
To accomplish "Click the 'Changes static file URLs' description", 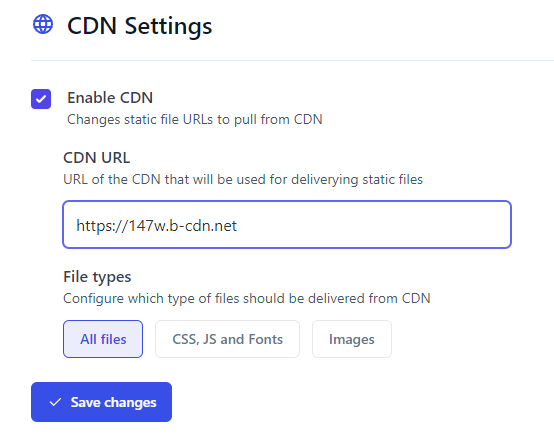I will click(x=195, y=119).
